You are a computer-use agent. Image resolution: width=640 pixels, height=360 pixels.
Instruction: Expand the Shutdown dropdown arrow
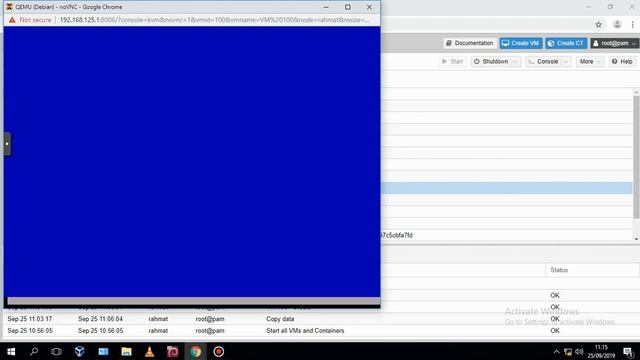(516, 62)
